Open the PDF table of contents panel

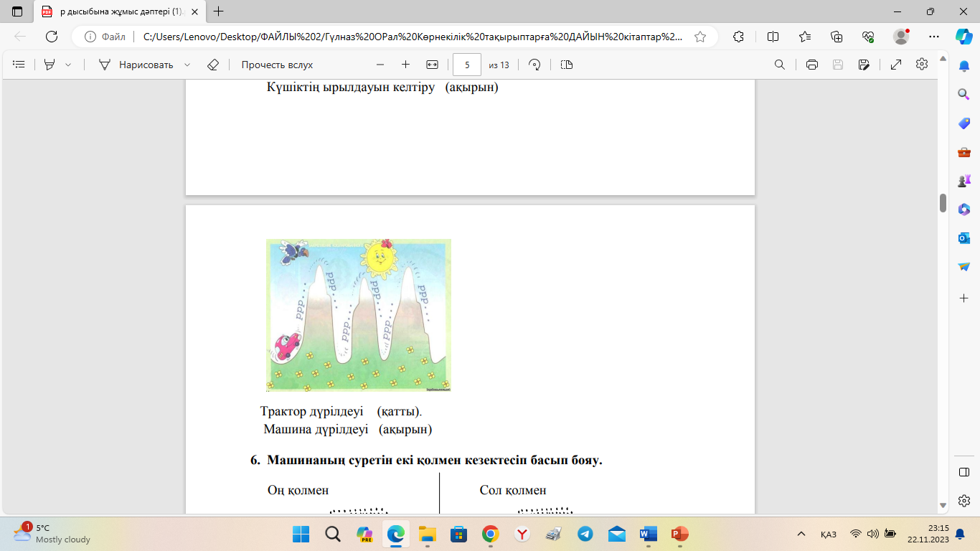click(19, 65)
